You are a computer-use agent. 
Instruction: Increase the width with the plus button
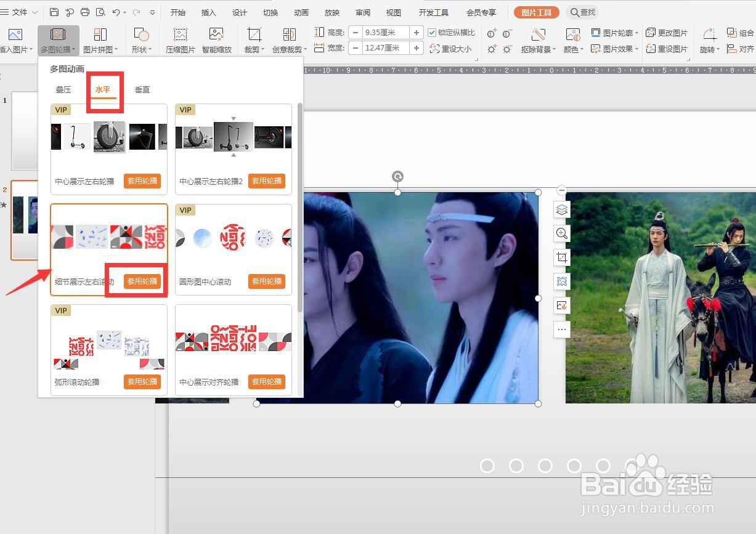(x=417, y=48)
